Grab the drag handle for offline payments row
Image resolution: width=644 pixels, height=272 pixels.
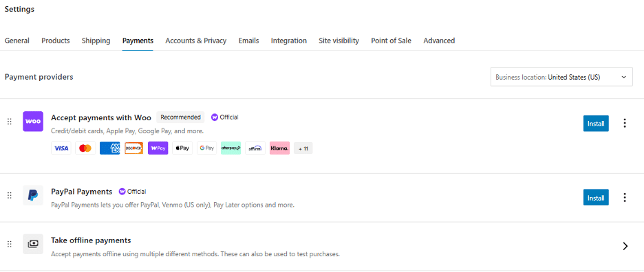coord(10,244)
